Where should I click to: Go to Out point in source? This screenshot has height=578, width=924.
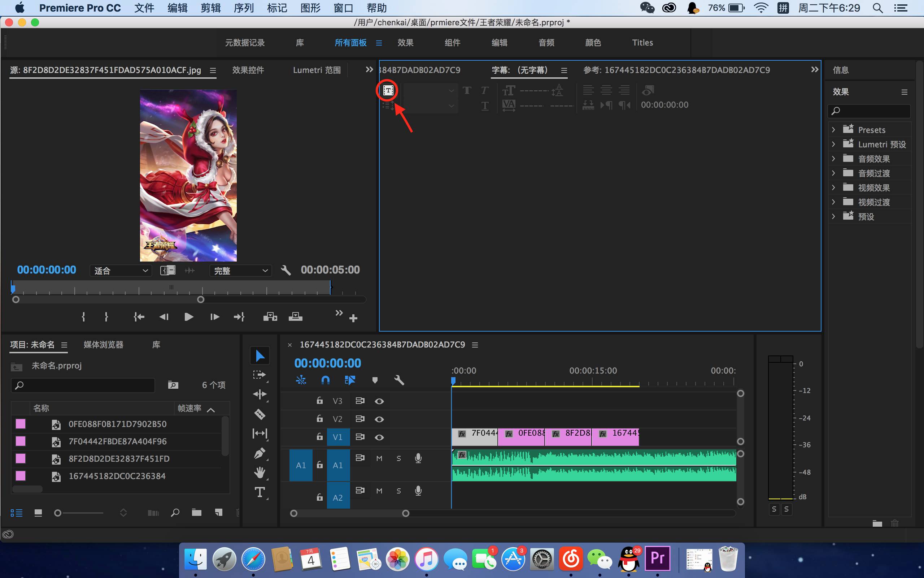point(239,317)
